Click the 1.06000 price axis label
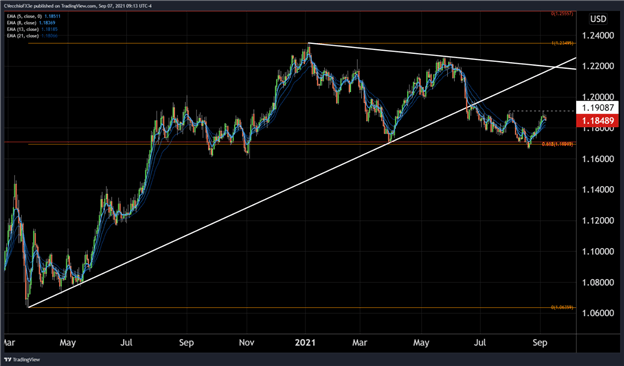The height and width of the screenshot is (366, 624). point(598,313)
